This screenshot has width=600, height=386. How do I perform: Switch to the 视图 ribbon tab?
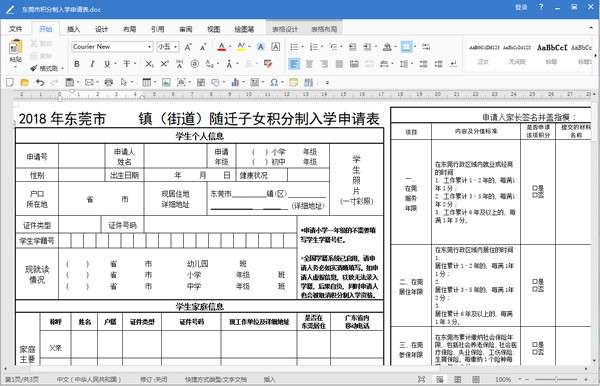pyautogui.click(x=214, y=29)
